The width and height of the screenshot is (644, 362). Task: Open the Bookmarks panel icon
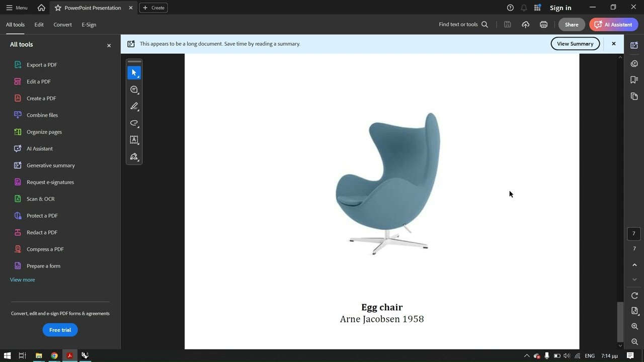click(x=634, y=80)
